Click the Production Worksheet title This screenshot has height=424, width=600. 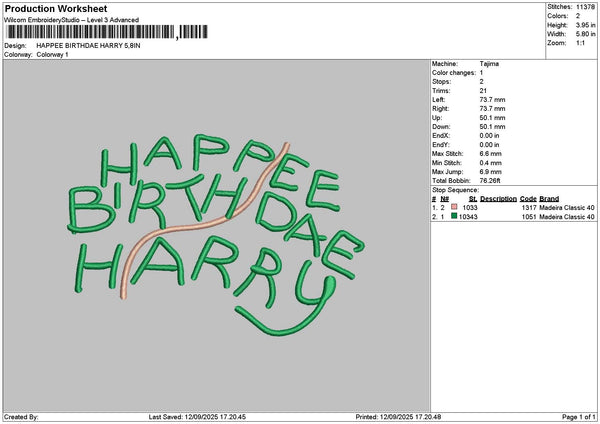point(55,8)
